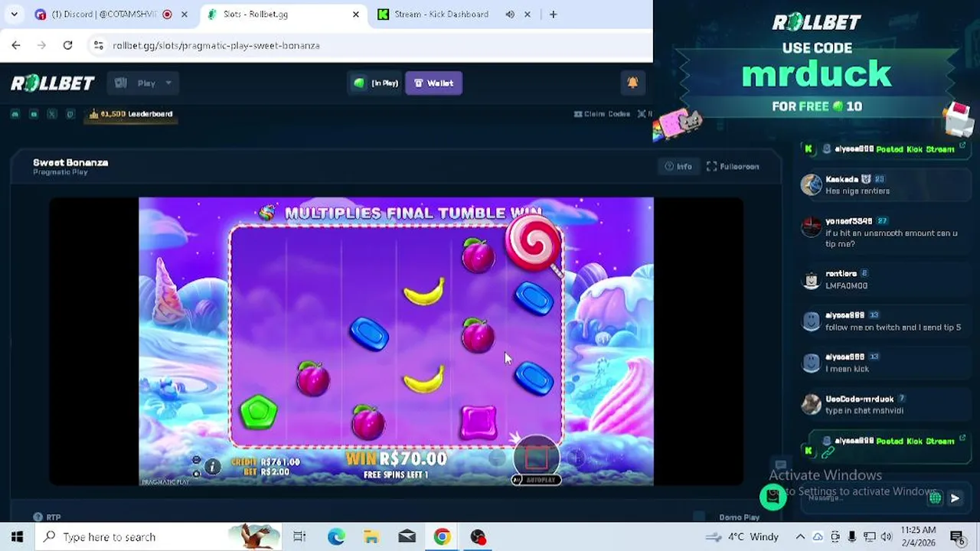Open the Discord social icon
Image resolution: width=980 pixels, height=551 pixels.
click(15, 114)
